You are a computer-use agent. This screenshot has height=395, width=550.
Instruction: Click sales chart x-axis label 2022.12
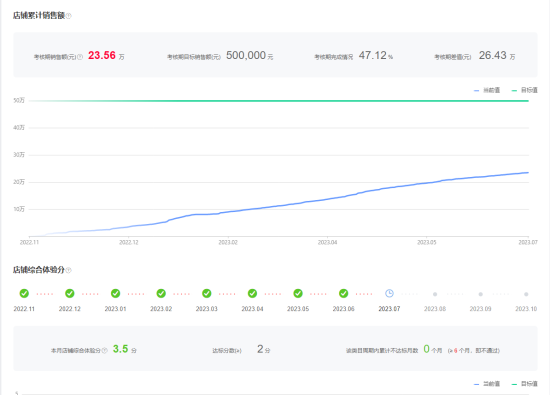pos(129,242)
